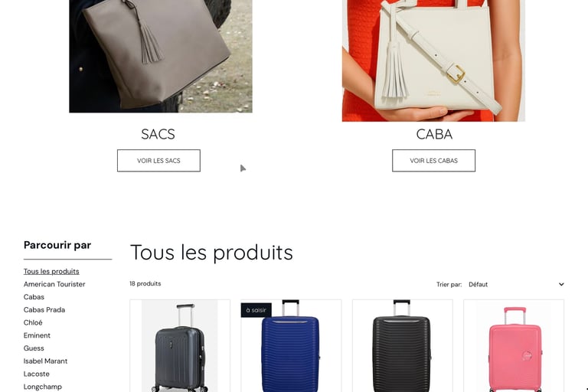The image size is (588, 392).
Task: Open the blue suitcase product
Action: 291,346
